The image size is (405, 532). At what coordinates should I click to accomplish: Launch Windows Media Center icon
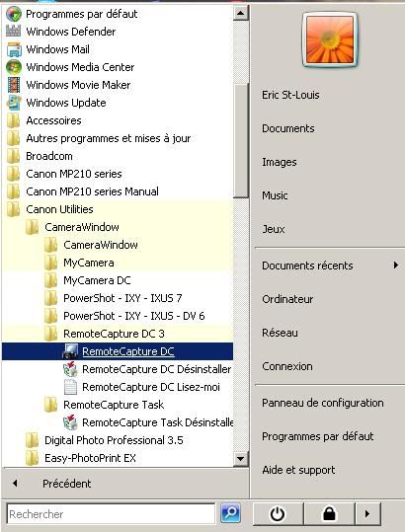pyautogui.click(x=14, y=67)
